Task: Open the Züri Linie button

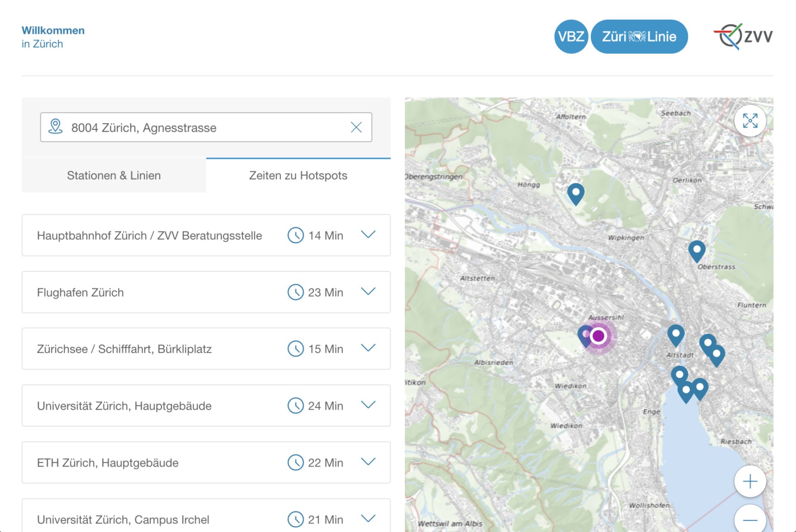Action: [639, 36]
